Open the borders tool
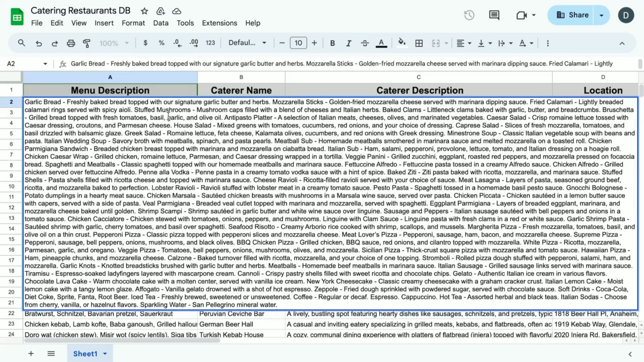This screenshot has width=644, height=362. click(x=419, y=43)
